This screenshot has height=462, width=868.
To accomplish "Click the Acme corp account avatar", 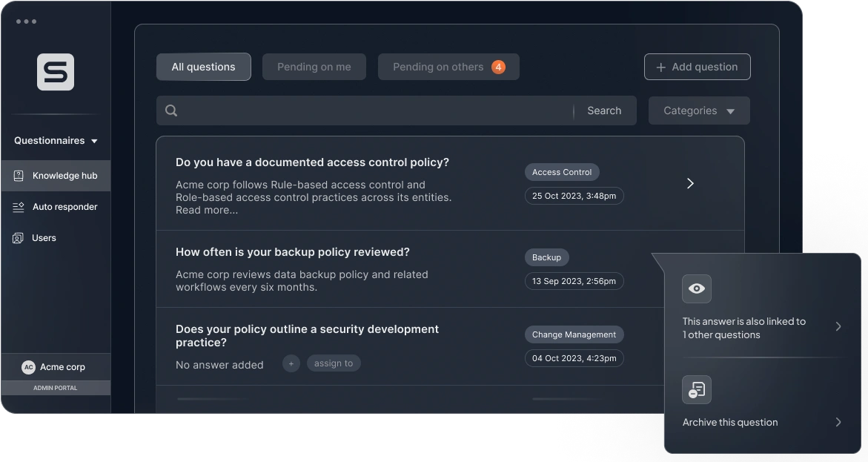I will (27, 366).
